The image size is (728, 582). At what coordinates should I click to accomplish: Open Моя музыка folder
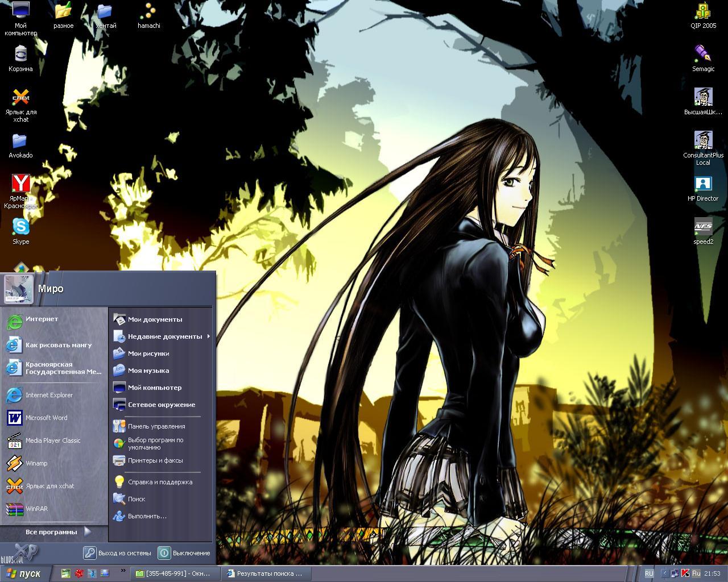point(162,371)
